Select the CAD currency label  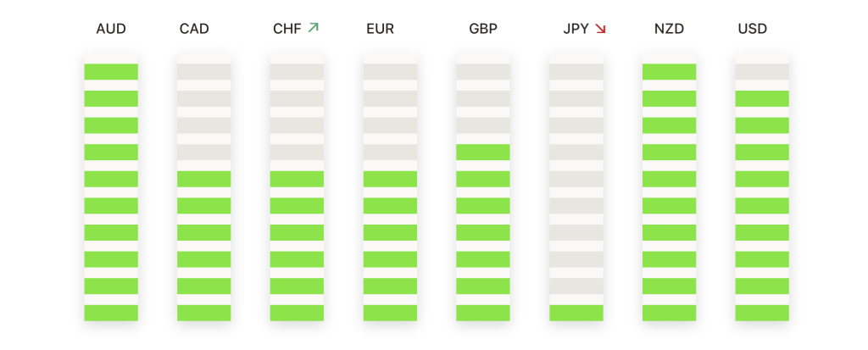194,29
